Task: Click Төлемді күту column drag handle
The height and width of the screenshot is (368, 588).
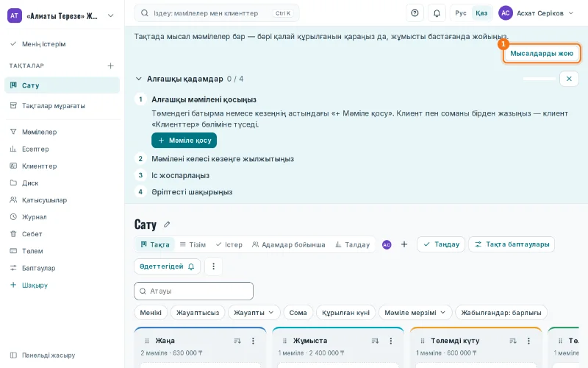Action: click(423, 341)
